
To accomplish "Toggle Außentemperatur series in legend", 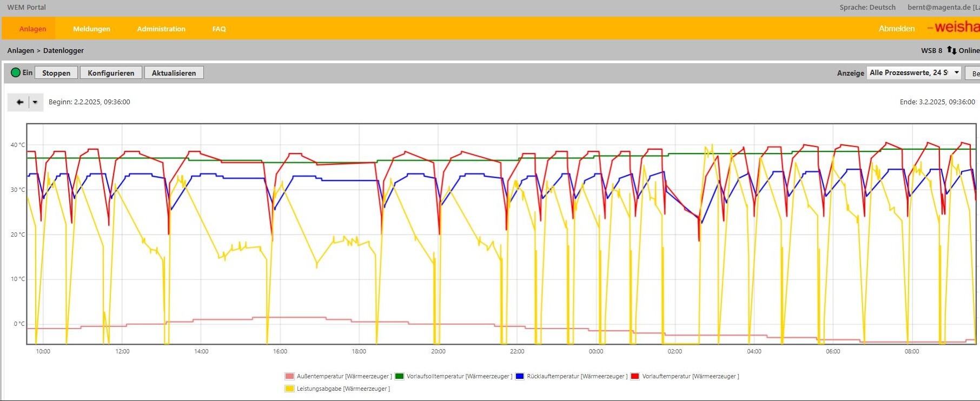I will coord(338,376).
